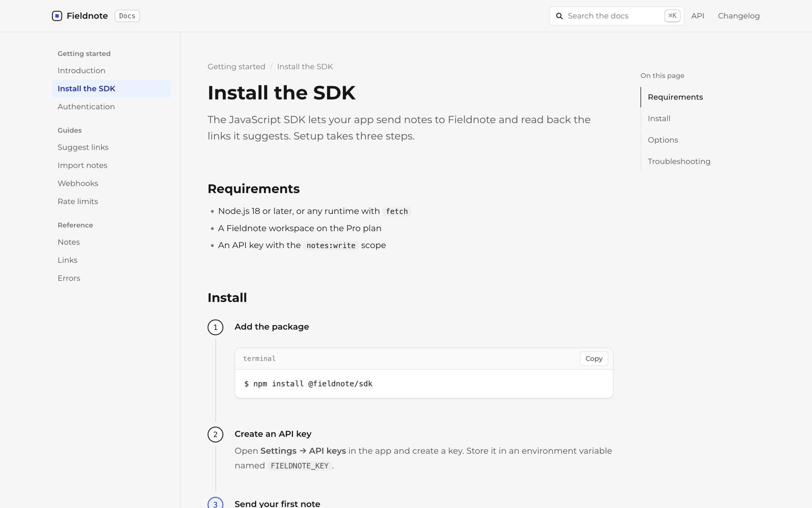Click 'Settings → API keys' bold text
The height and width of the screenshot is (508, 812).
click(x=303, y=451)
